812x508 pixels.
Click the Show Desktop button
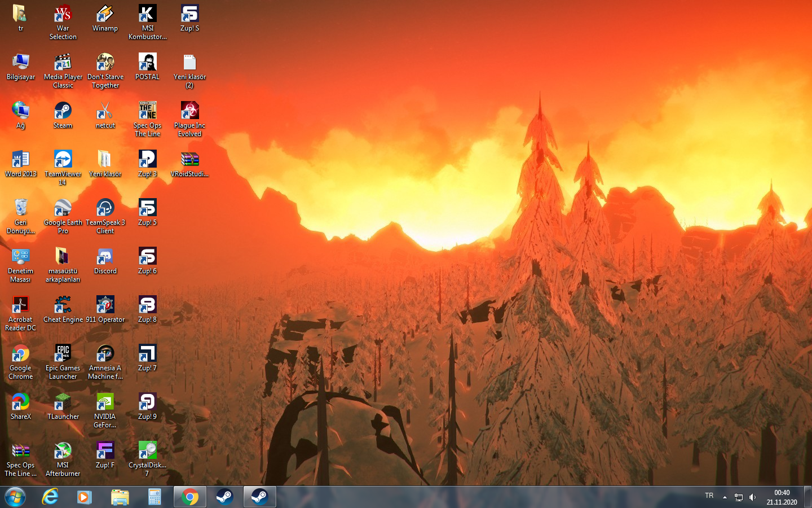[807, 497]
